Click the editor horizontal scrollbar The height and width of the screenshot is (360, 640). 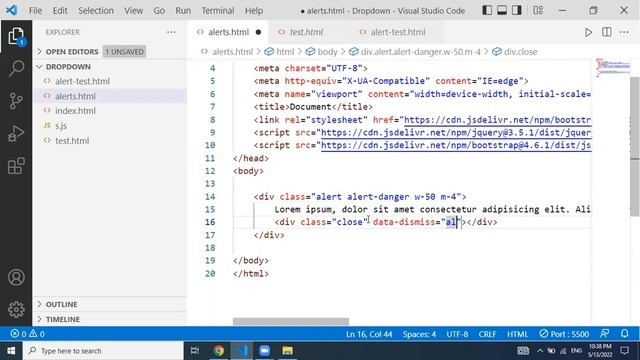point(291,322)
